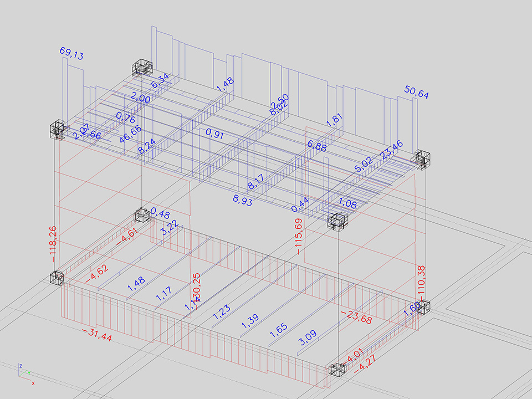Click the red axial force label -115,69
The image size is (532, 399).
[x=299, y=236]
